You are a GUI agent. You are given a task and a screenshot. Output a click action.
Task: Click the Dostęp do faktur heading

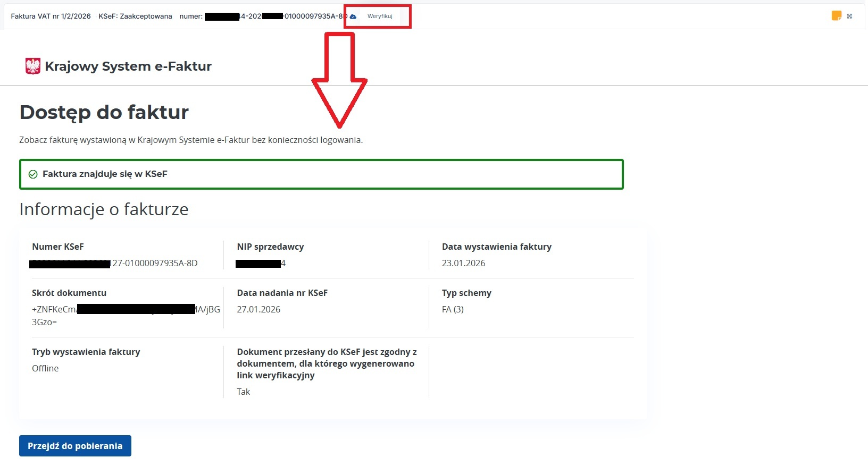[x=104, y=113]
